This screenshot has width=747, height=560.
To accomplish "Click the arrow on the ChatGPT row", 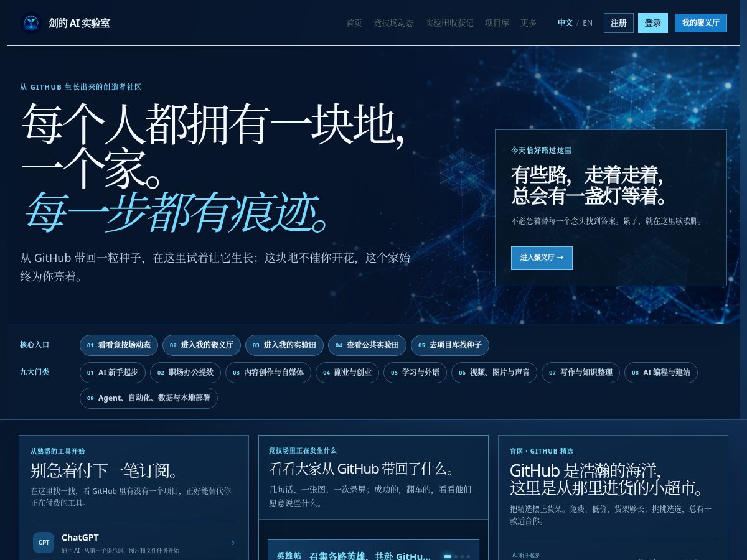I will coord(230,543).
